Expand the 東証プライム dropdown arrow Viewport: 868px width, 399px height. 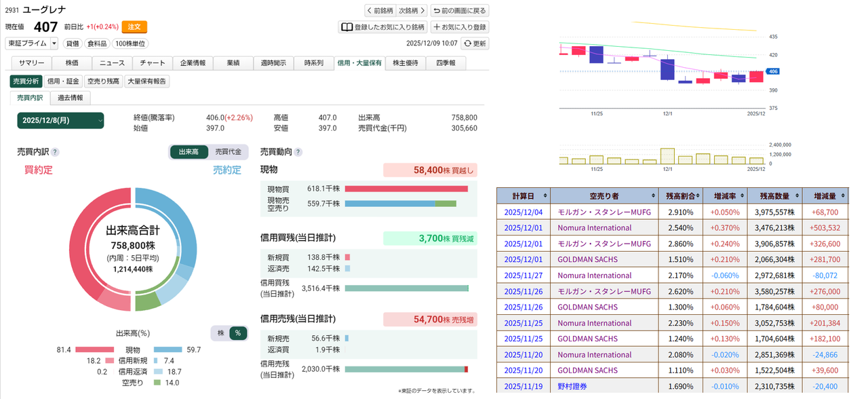pyautogui.click(x=55, y=43)
